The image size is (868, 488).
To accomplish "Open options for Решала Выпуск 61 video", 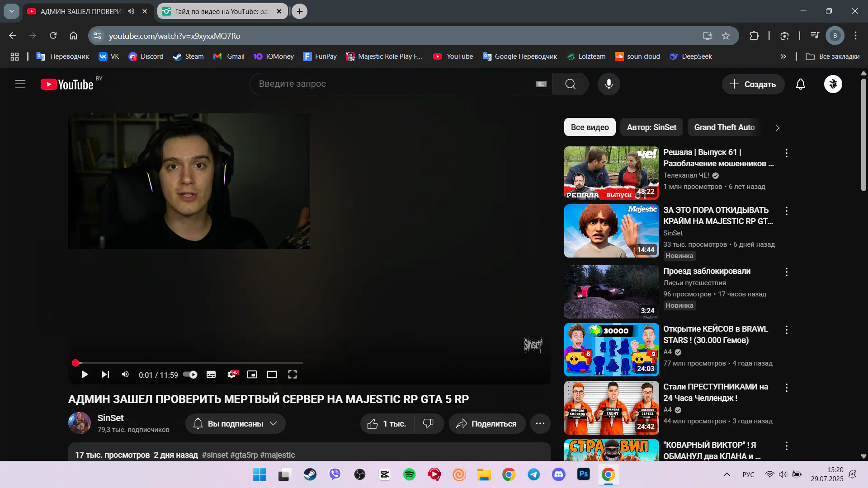I will pyautogui.click(x=787, y=153).
